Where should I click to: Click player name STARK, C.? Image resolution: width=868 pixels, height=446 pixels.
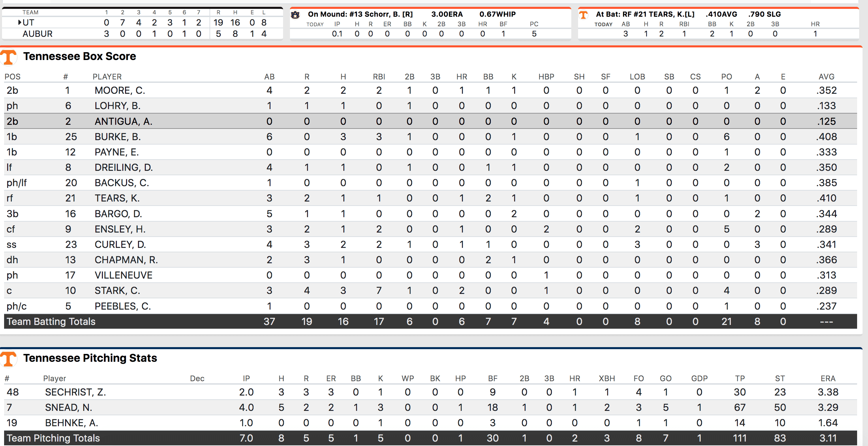click(117, 291)
